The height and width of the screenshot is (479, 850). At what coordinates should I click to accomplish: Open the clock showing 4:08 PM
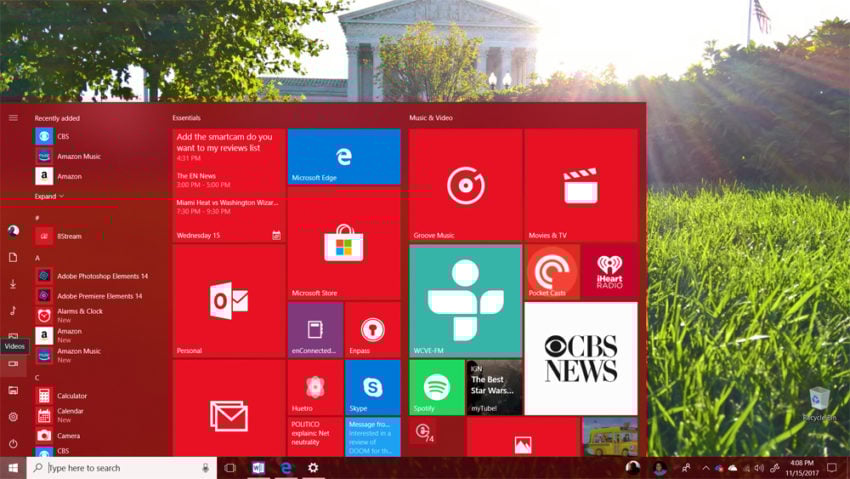[x=802, y=468]
